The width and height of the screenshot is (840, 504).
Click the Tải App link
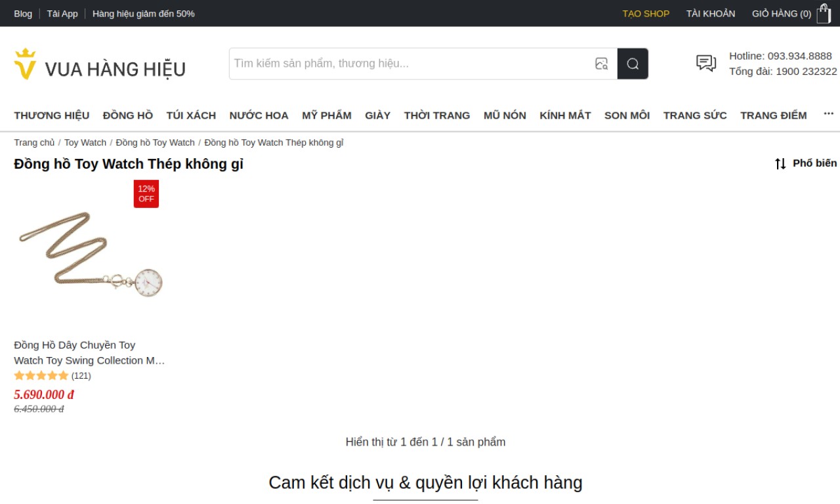[62, 14]
